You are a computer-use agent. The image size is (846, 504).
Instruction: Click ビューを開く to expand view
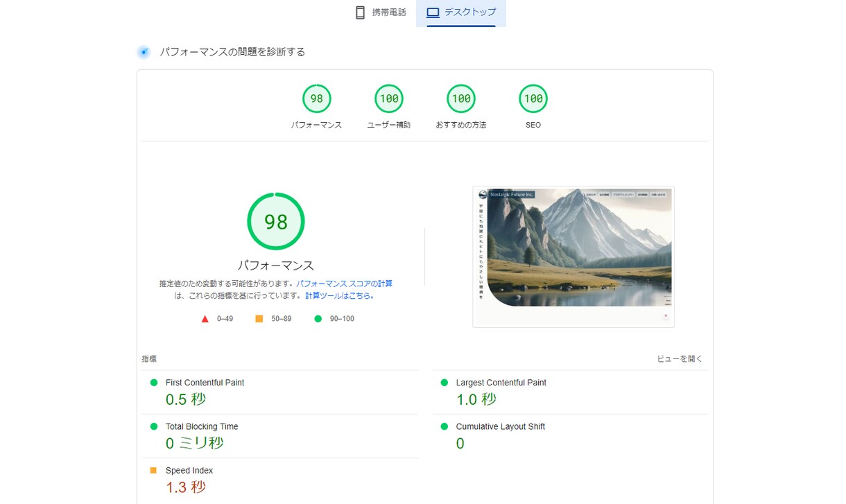click(680, 359)
